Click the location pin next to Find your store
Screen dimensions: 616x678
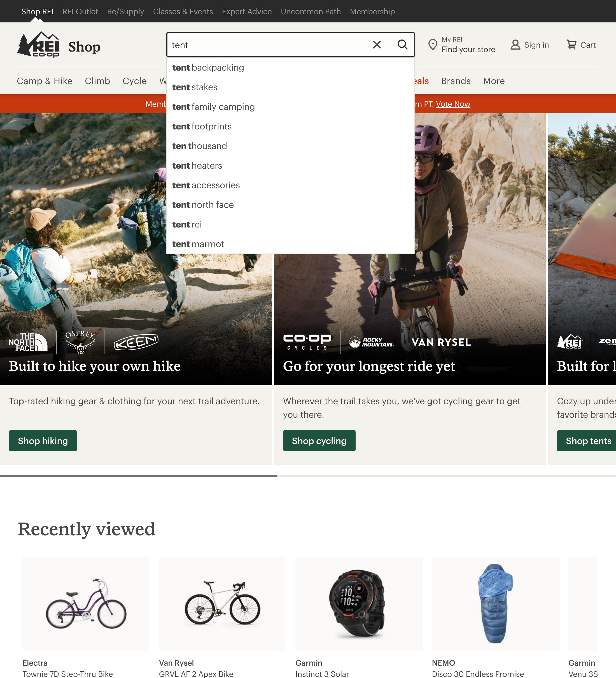coord(433,44)
